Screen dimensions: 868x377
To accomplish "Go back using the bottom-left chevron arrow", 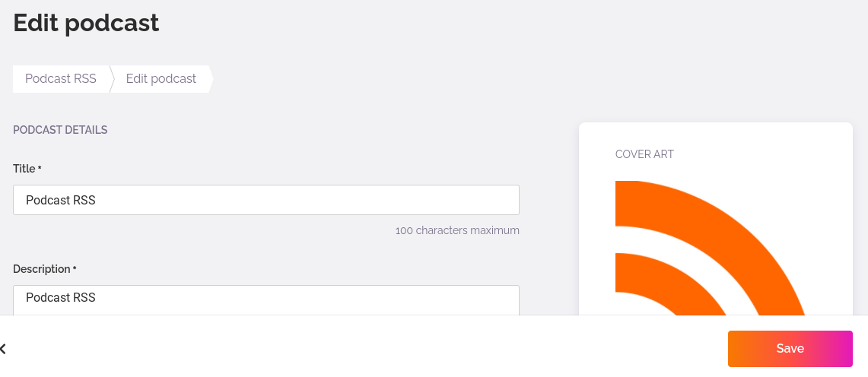I will 3,349.
